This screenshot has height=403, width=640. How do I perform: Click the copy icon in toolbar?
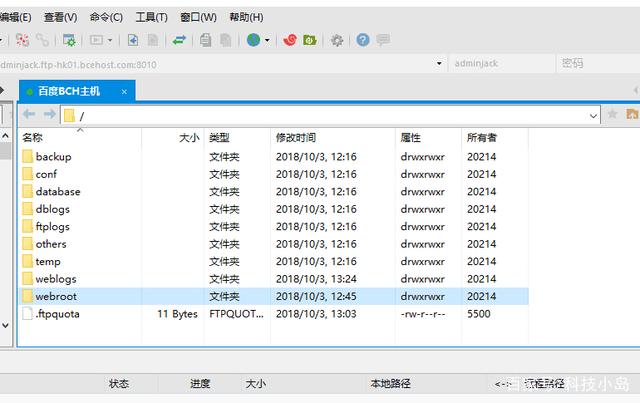click(205, 40)
